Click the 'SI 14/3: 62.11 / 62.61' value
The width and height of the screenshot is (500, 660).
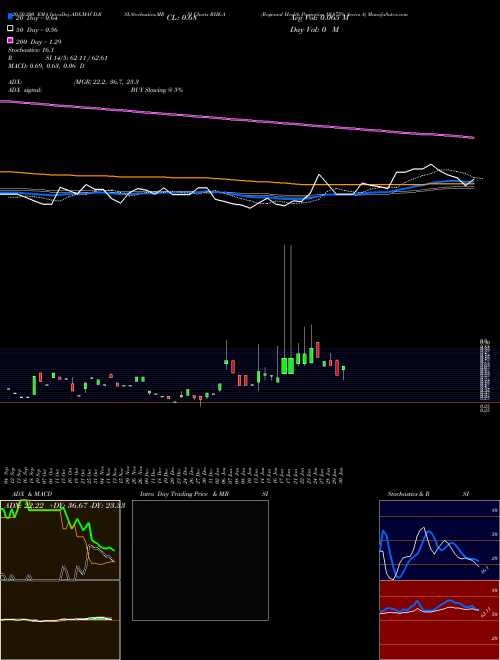point(77,58)
